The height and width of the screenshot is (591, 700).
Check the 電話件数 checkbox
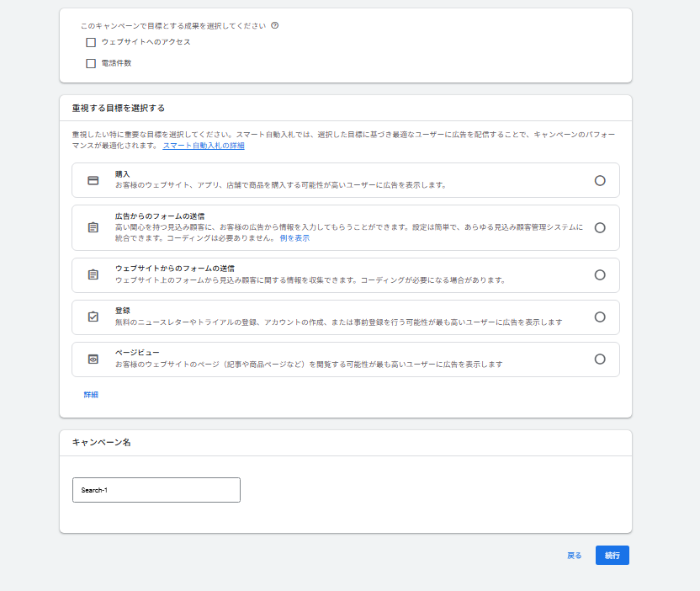click(x=90, y=62)
